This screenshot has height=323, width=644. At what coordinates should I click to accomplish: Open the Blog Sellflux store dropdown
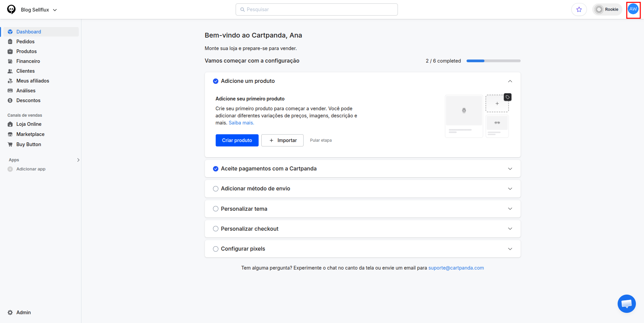tap(39, 10)
